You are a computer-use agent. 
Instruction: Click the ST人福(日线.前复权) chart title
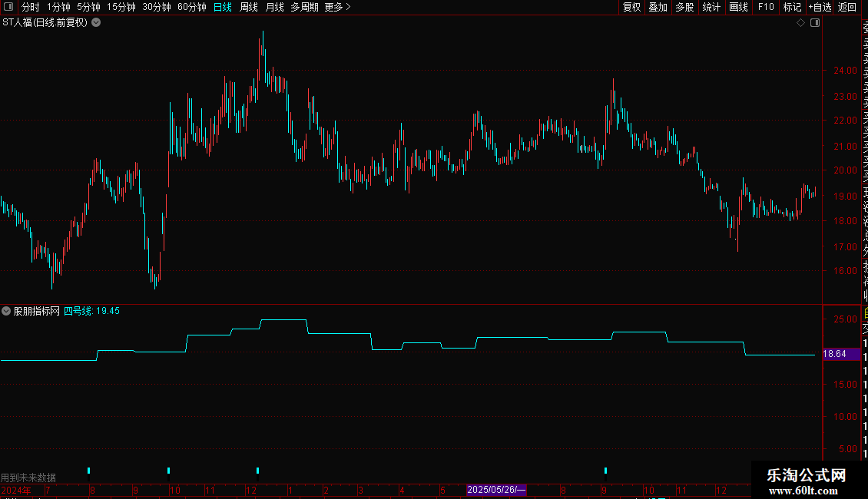coord(45,23)
